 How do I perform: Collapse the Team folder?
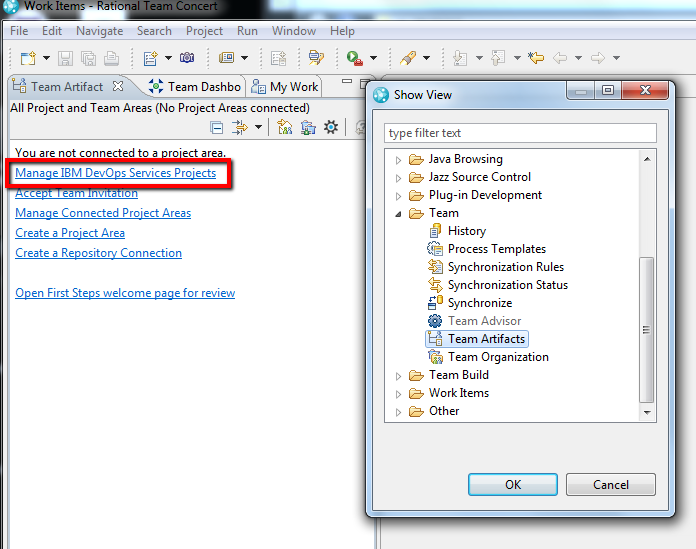(x=398, y=214)
